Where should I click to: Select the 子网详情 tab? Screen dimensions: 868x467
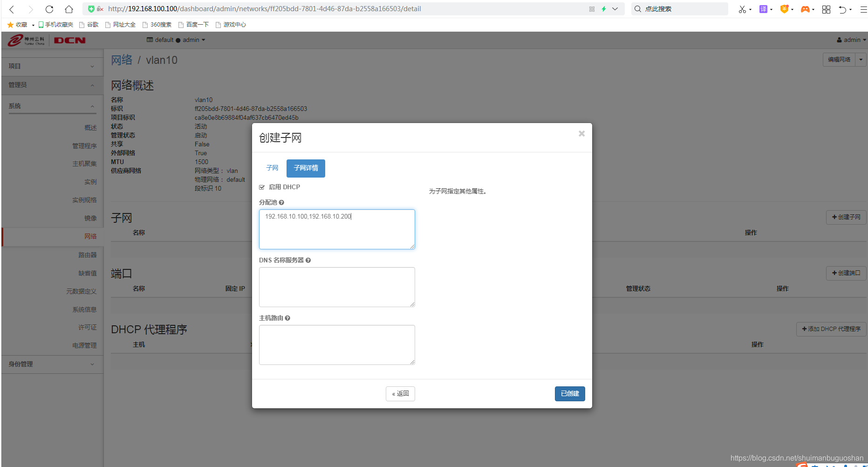[306, 168]
